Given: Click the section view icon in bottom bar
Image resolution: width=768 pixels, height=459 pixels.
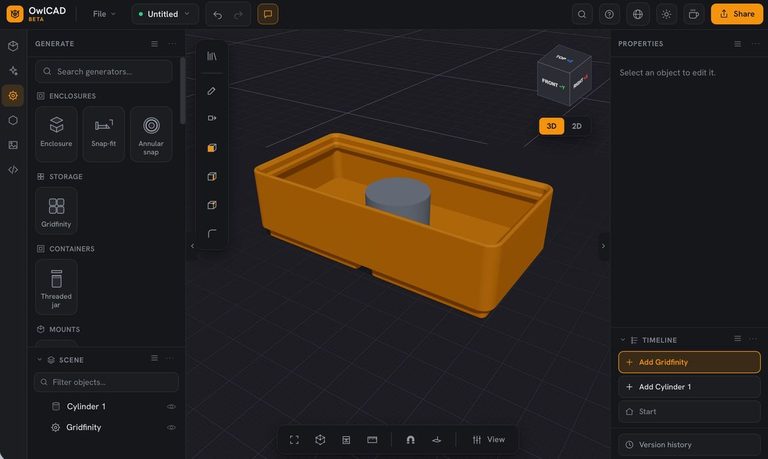Looking at the screenshot, I should point(346,440).
